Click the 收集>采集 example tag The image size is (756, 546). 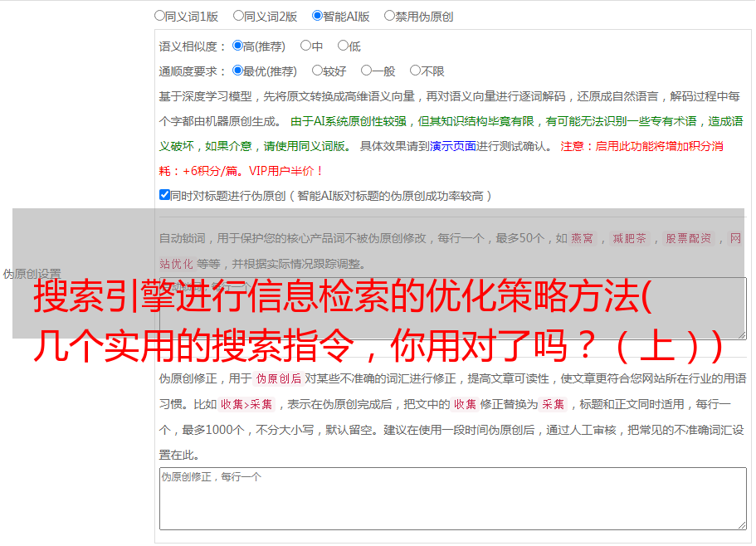246,404
